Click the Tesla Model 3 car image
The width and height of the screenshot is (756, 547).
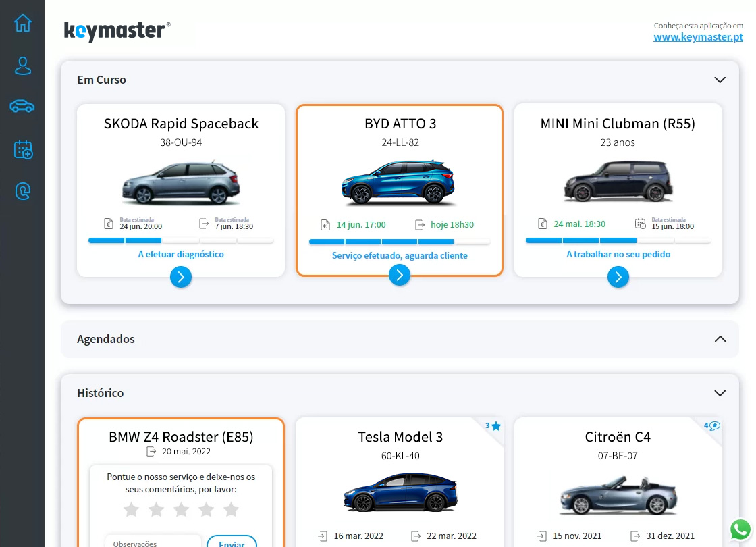[x=400, y=492]
